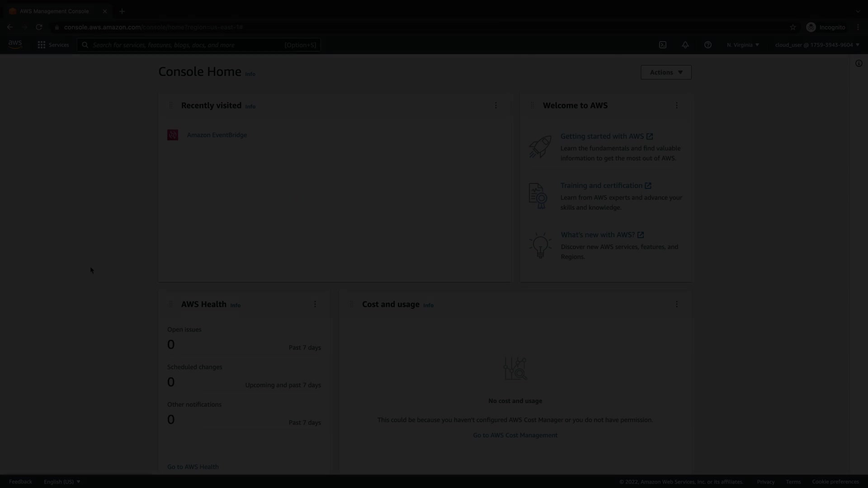Open the Go to AWS Cost Management link
Image resolution: width=868 pixels, height=488 pixels.
coord(515,435)
